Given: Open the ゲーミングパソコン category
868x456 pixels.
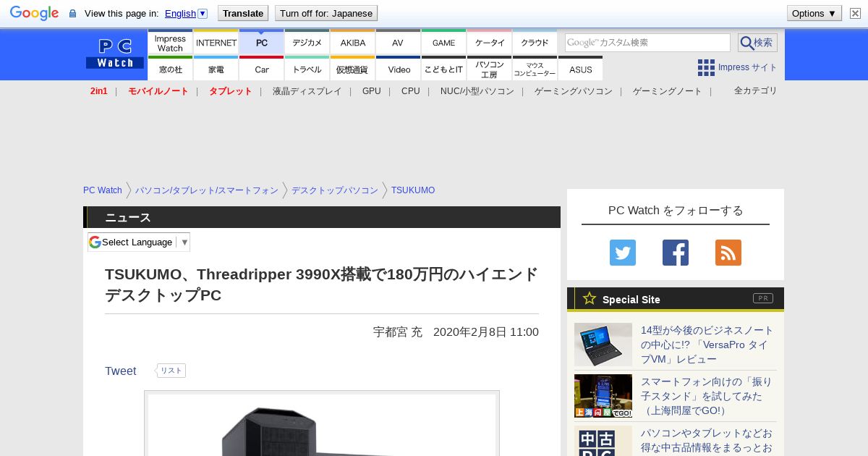Looking at the screenshot, I should 574,91.
